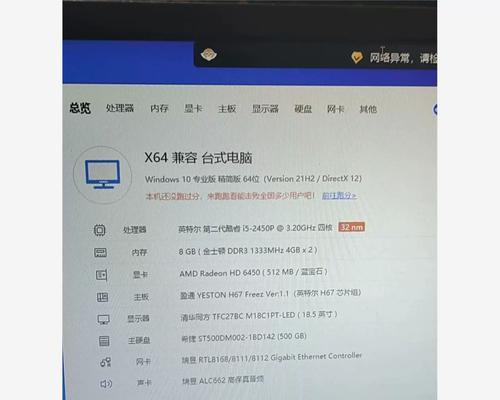The image size is (500, 400).
Task: Click the motherboard icon
Action: click(x=102, y=297)
